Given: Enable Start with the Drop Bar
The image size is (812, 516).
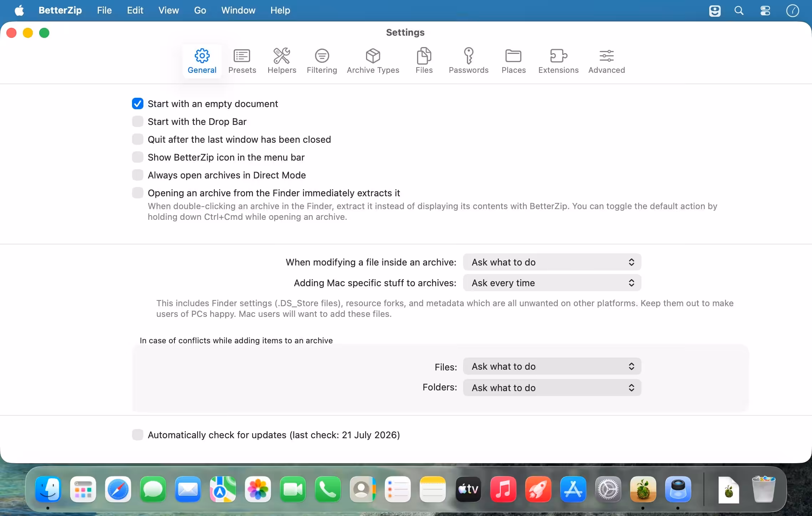Looking at the screenshot, I should (138, 121).
